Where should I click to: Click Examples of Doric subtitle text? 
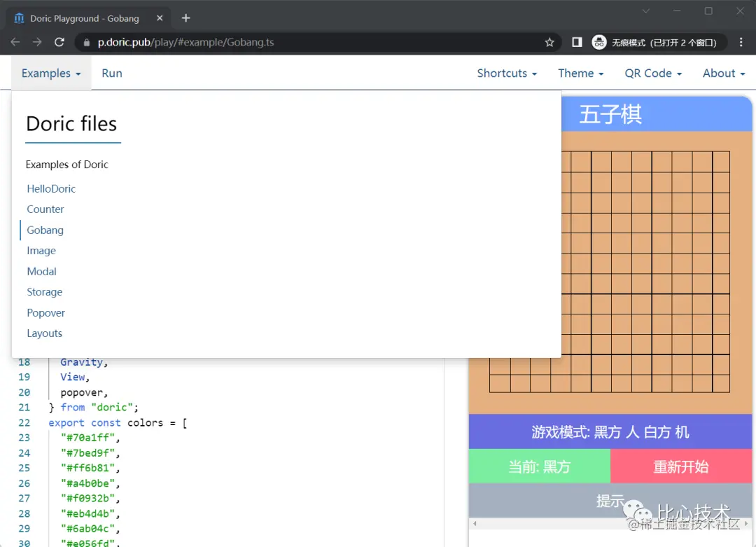pos(67,165)
